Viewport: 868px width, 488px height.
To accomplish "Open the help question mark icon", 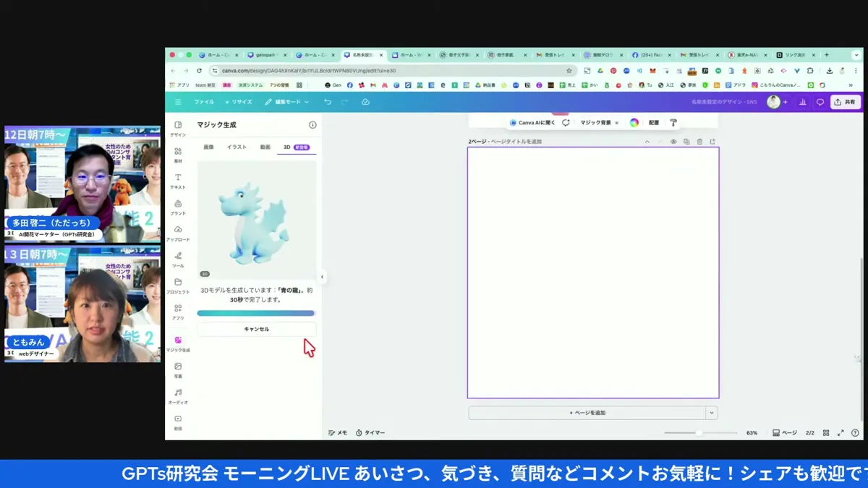I will (x=856, y=433).
